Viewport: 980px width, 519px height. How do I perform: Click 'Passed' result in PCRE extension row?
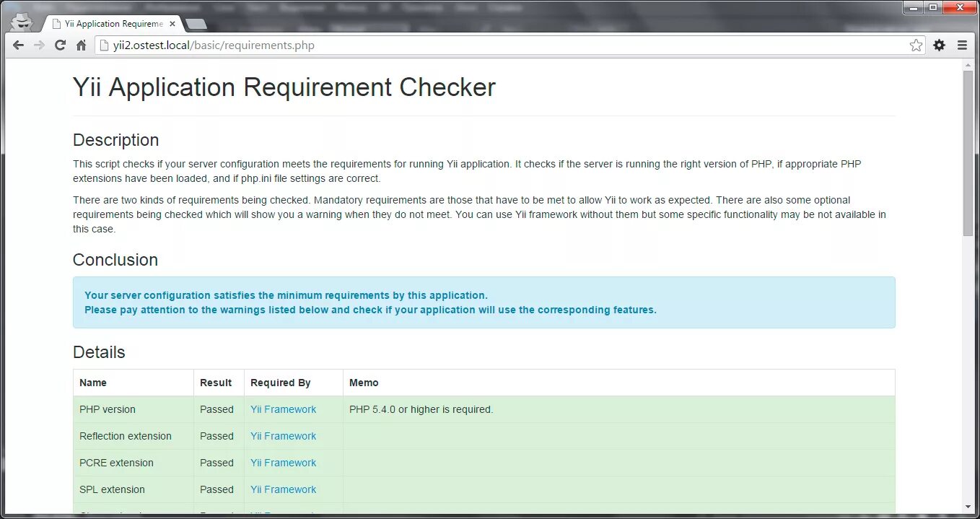click(x=216, y=463)
